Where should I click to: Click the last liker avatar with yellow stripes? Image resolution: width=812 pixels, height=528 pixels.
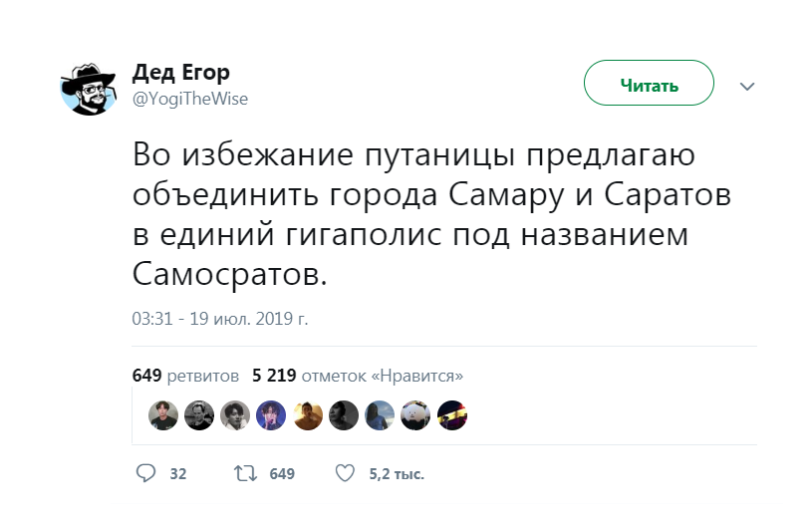click(452, 414)
